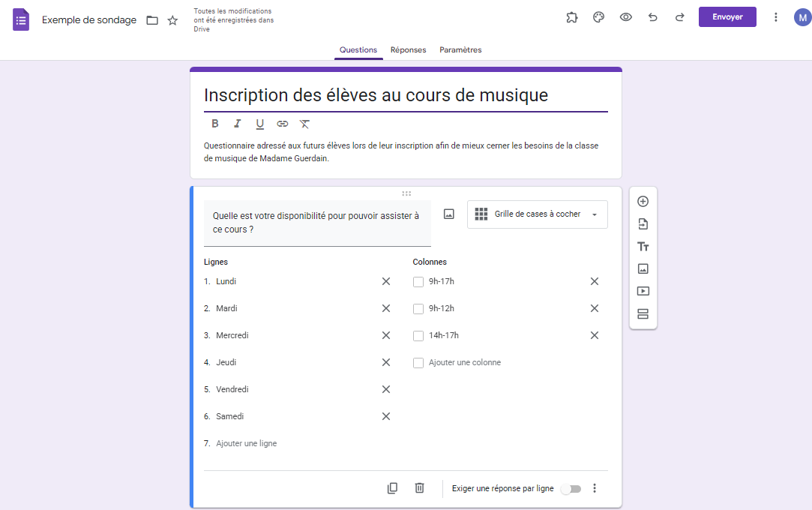The height and width of the screenshot is (510, 812).
Task: Add a title and description using the Tt icon
Action: [643, 246]
